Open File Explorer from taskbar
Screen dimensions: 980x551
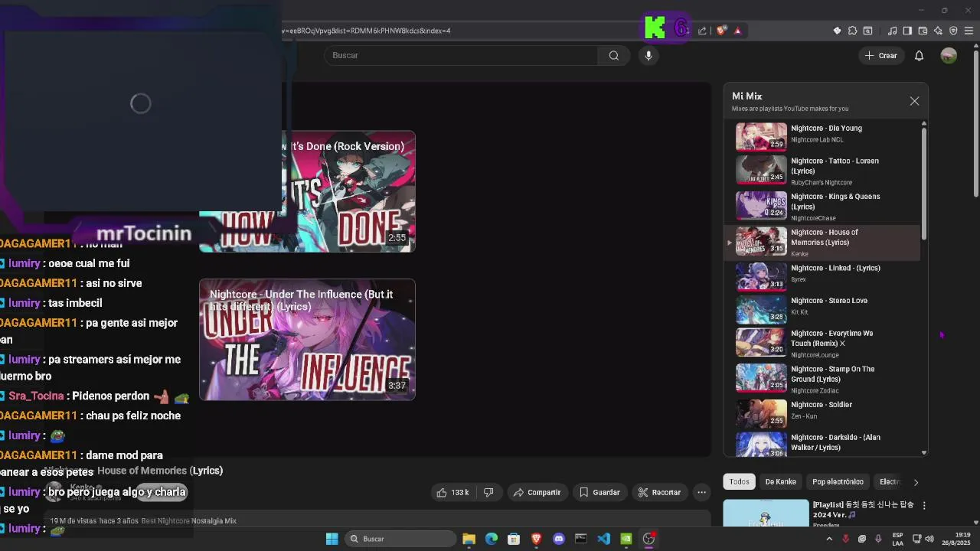pyautogui.click(x=469, y=539)
